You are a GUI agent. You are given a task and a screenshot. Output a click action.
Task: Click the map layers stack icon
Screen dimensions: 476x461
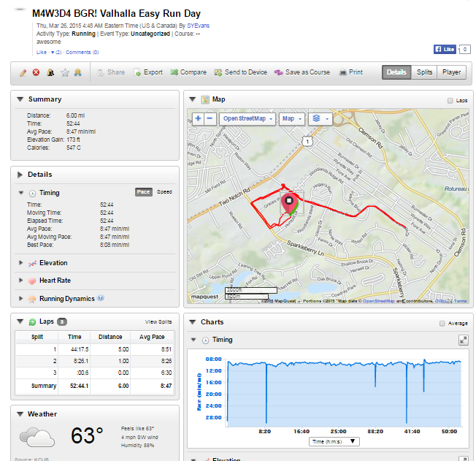click(319, 118)
